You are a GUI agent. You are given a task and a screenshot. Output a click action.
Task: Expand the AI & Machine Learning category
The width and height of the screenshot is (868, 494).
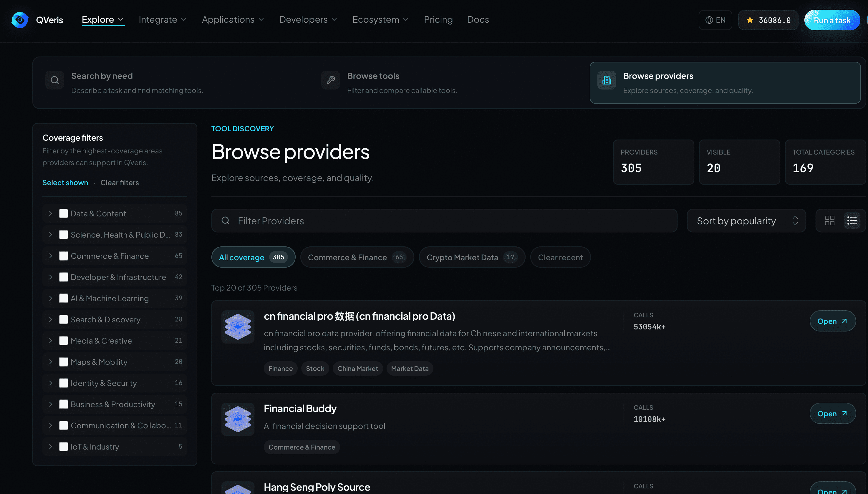point(51,298)
